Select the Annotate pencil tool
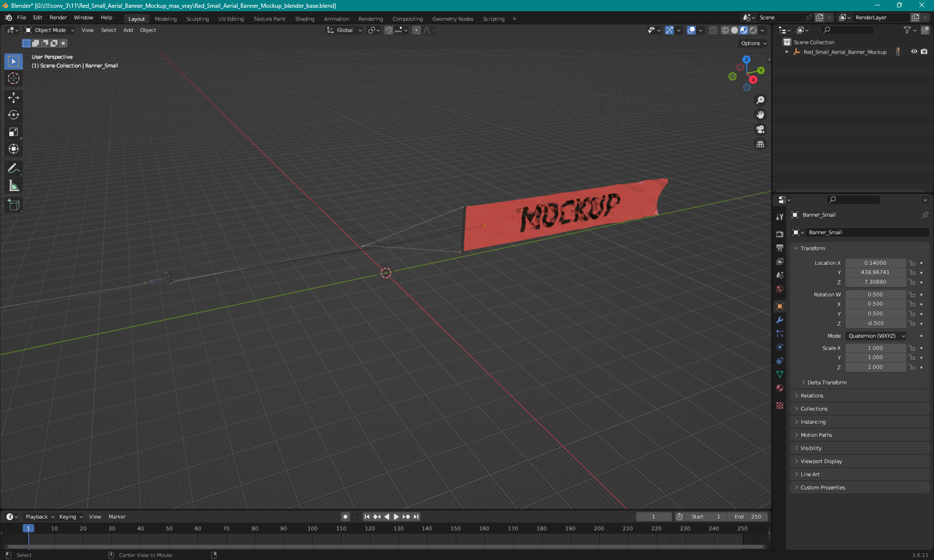 click(x=14, y=169)
